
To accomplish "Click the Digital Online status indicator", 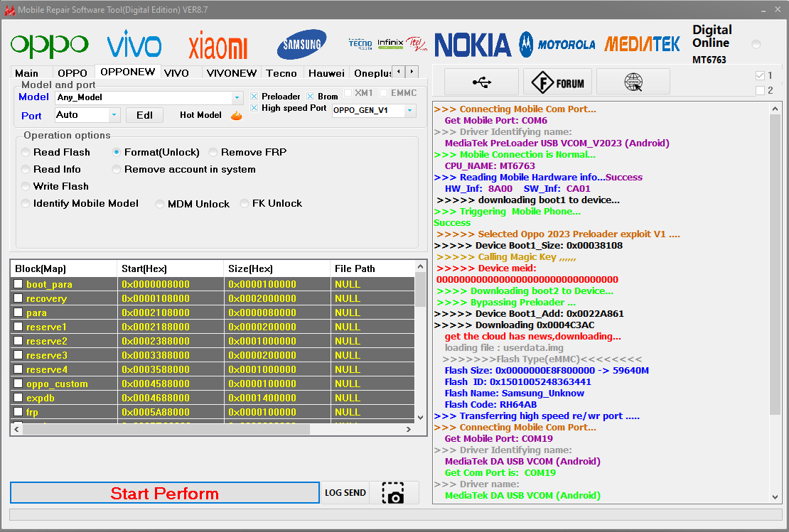I will pos(756,44).
